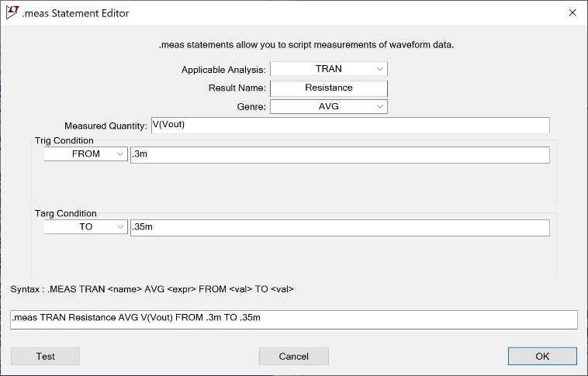This screenshot has width=588, height=376.
Task: Click the Syntax help line text
Action: [152, 289]
